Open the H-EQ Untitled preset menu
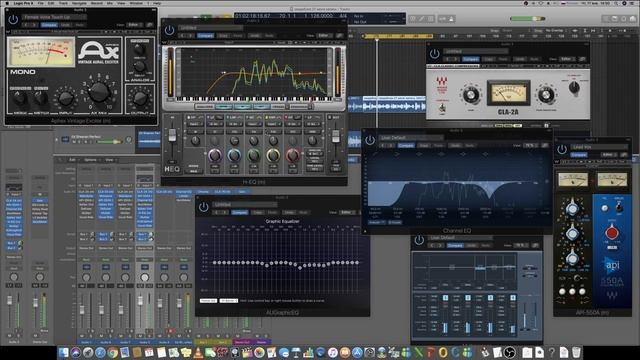 coord(210,28)
